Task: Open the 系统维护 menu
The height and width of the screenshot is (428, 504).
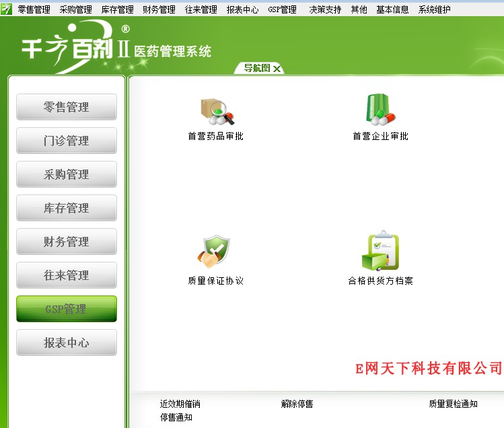Action: pos(434,9)
